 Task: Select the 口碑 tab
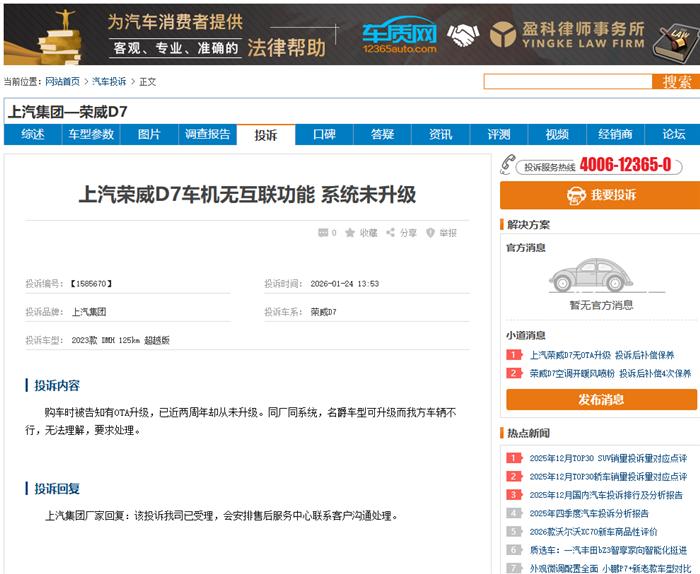(324, 135)
